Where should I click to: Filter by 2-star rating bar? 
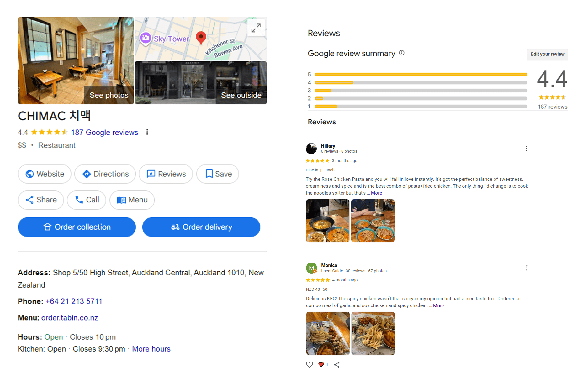421,98
